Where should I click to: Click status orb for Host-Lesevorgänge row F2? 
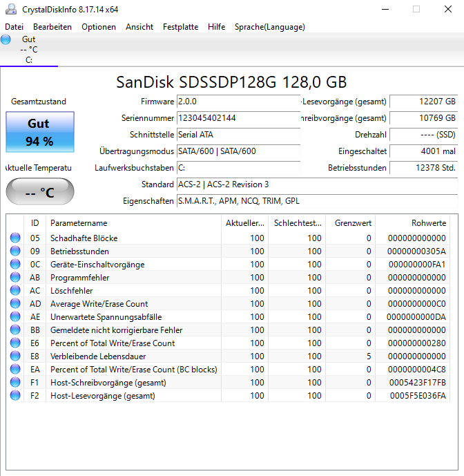coord(15,395)
